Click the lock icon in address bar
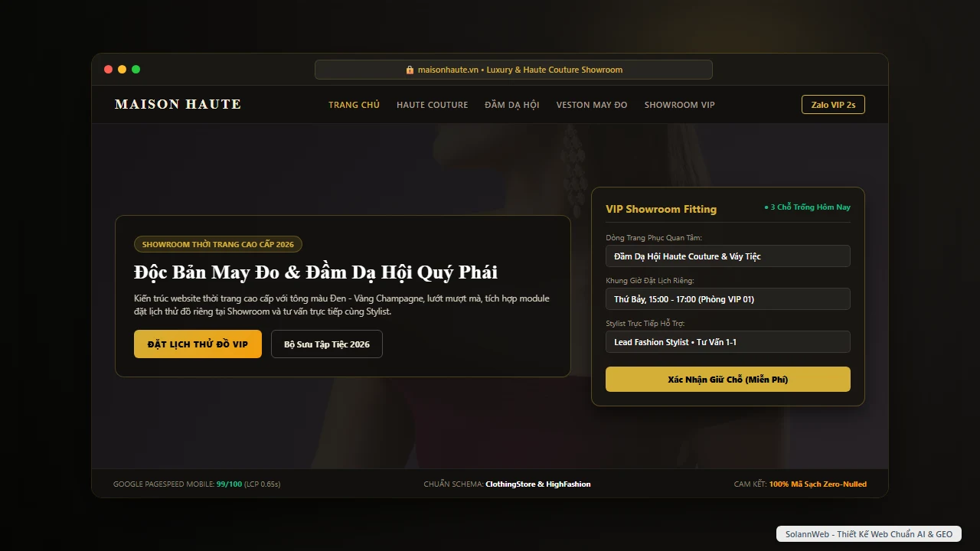 coord(410,70)
